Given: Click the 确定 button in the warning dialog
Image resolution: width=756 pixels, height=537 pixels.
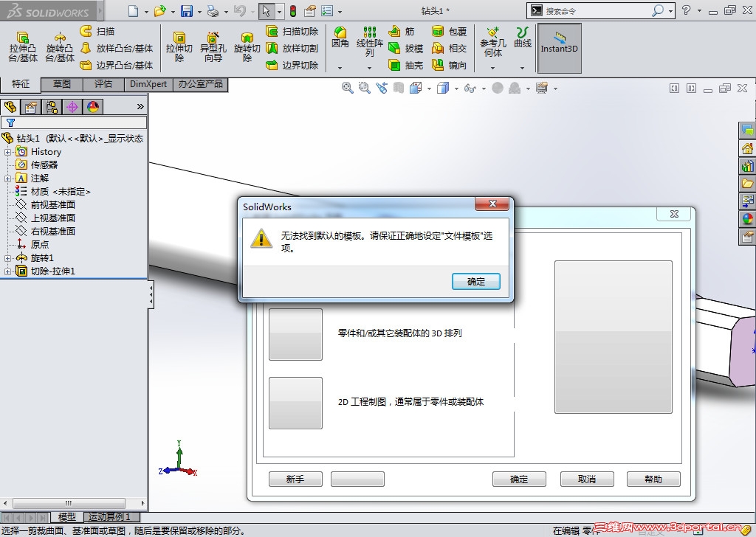Looking at the screenshot, I should (x=475, y=282).
